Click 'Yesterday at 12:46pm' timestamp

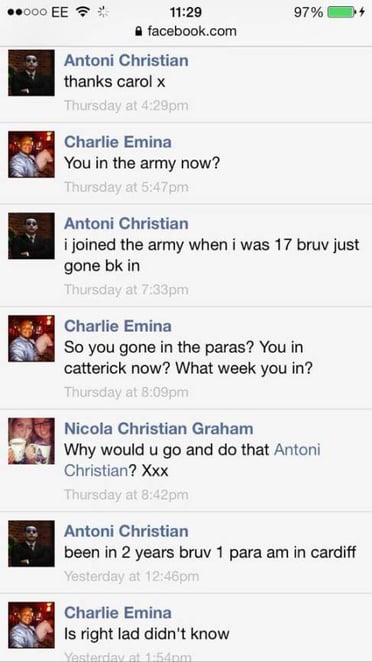(x=131, y=576)
